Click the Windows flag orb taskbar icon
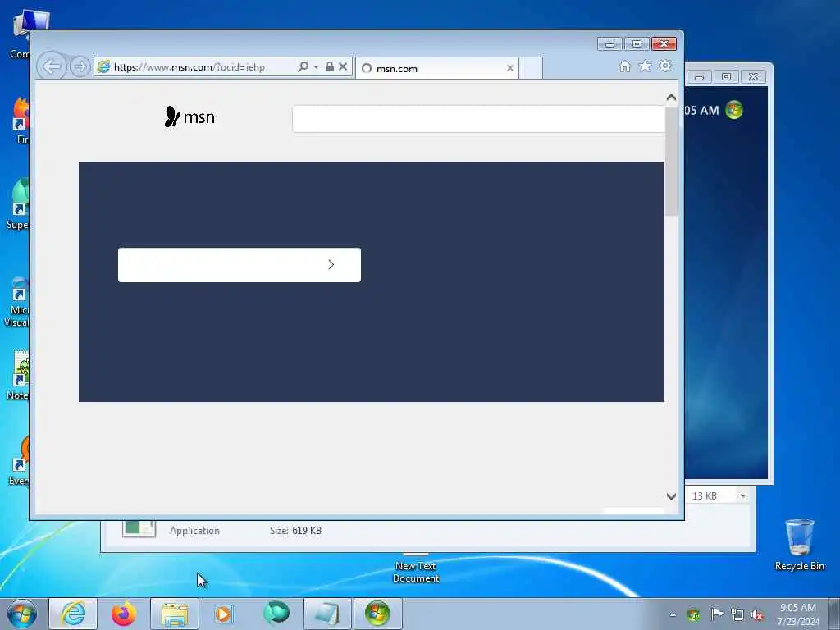Screen dimensions: 840x630 [377, 614]
